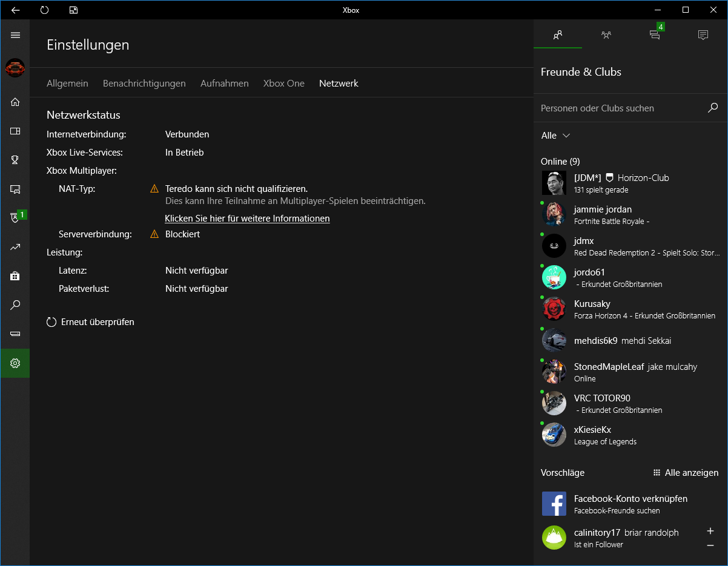Open Game DVR captures icon
Image resolution: width=728 pixels, height=566 pixels.
tap(15, 189)
